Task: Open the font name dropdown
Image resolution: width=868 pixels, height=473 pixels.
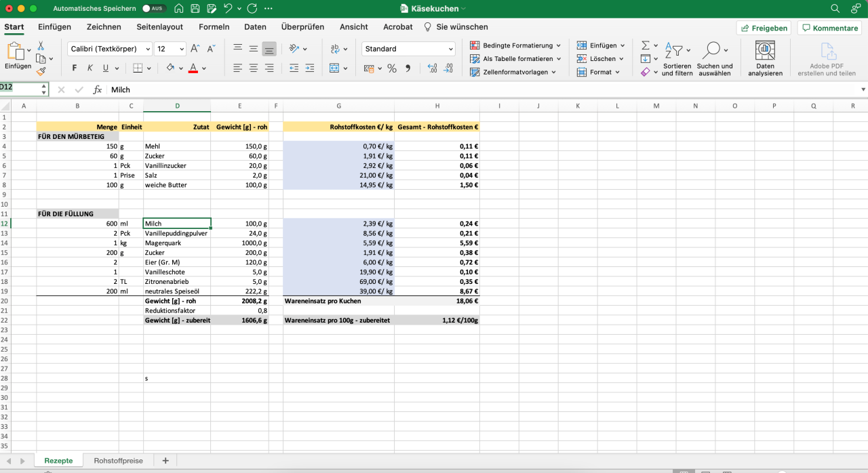Action: pos(148,49)
